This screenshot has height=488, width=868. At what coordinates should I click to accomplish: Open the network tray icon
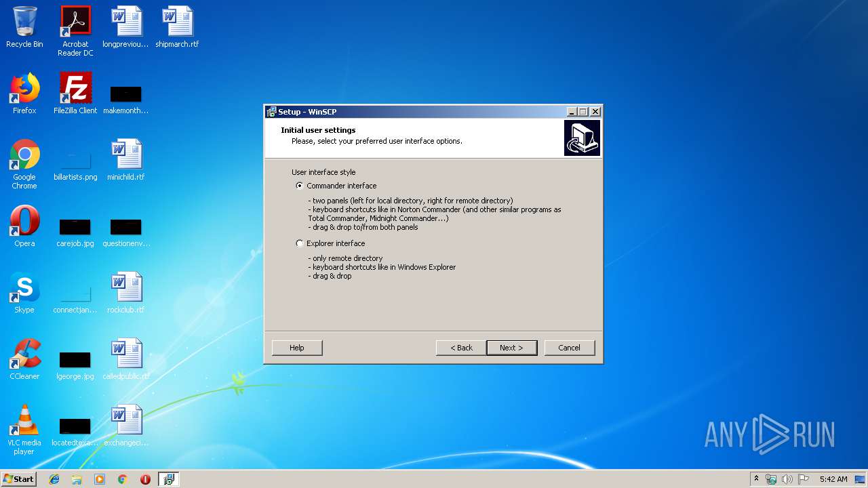[x=772, y=479]
